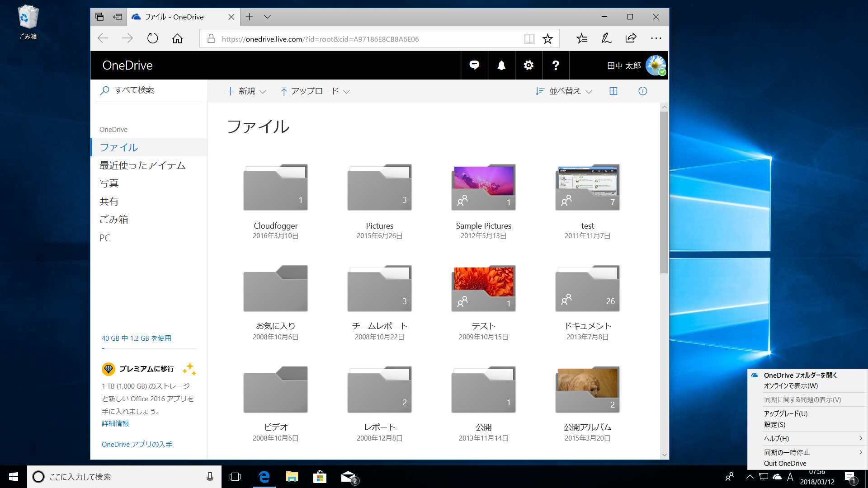Viewport: 868px width, 488px height.
Task: Open the feedback chat icon
Action: click(x=474, y=65)
